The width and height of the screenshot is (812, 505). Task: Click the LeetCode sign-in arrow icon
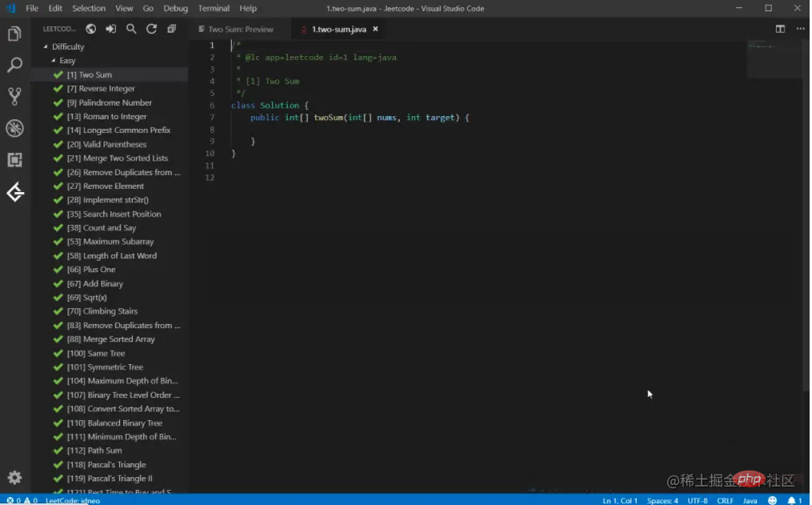111,29
